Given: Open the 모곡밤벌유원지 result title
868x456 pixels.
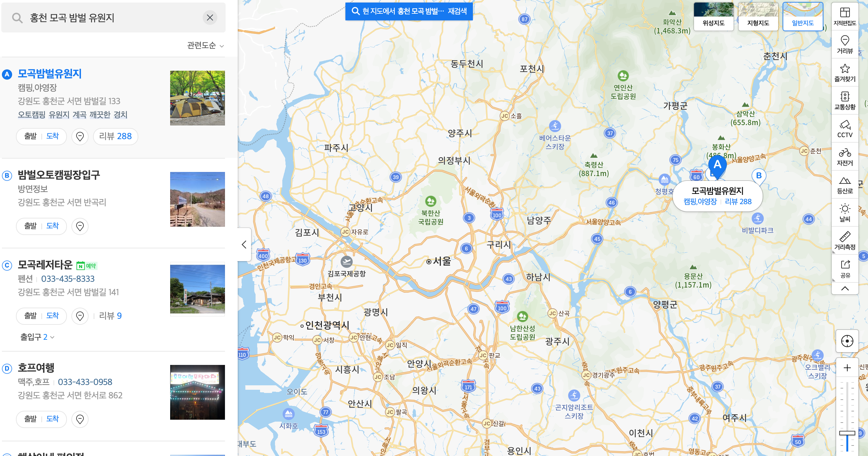Looking at the screenshot, I should point(49,74).
